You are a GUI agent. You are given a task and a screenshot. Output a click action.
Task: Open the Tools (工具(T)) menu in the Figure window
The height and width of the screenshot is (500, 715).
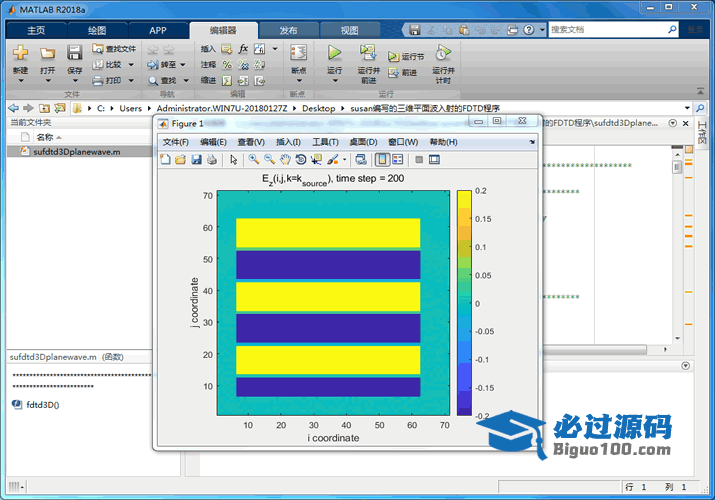coord(326,142)
